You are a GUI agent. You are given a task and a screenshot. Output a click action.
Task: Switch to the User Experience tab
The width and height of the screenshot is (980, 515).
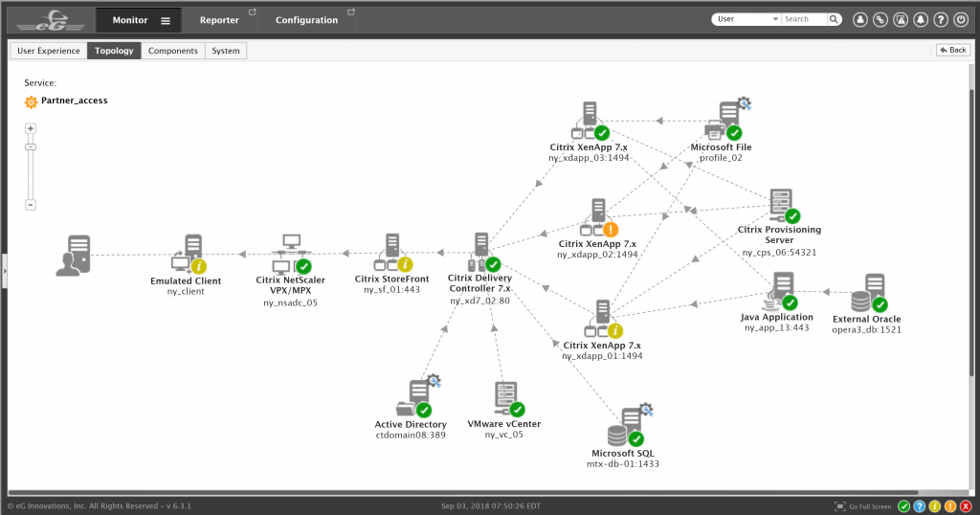(48, 51)
